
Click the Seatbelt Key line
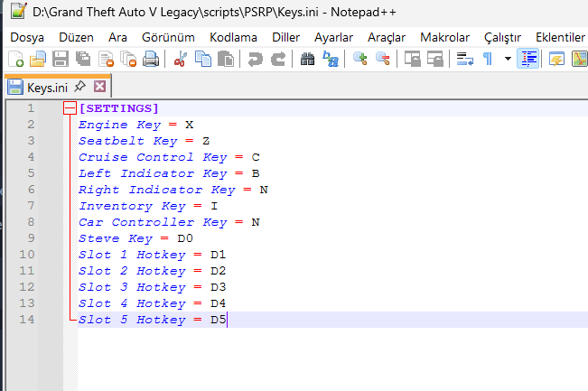[144, 141]
